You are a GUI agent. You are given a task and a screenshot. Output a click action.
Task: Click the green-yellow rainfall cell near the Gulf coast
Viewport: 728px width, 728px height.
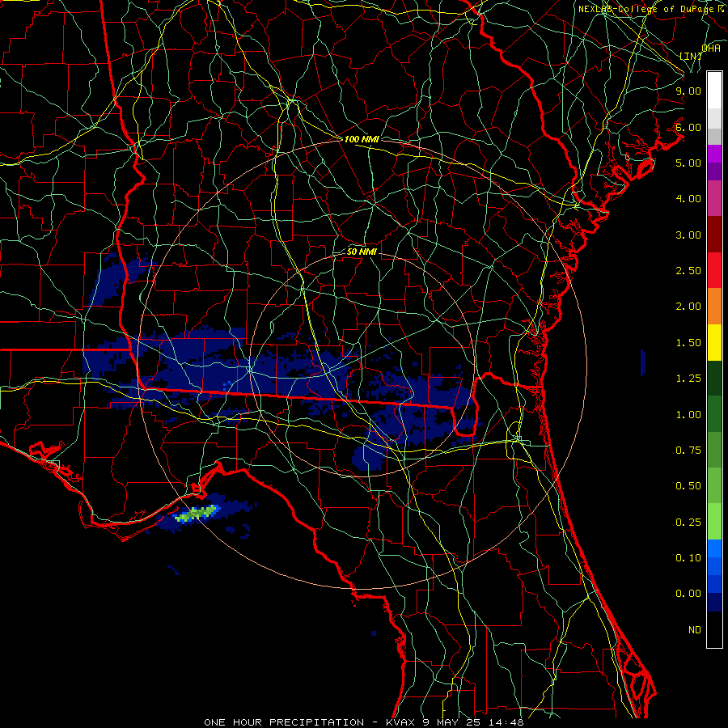(197, 513)
